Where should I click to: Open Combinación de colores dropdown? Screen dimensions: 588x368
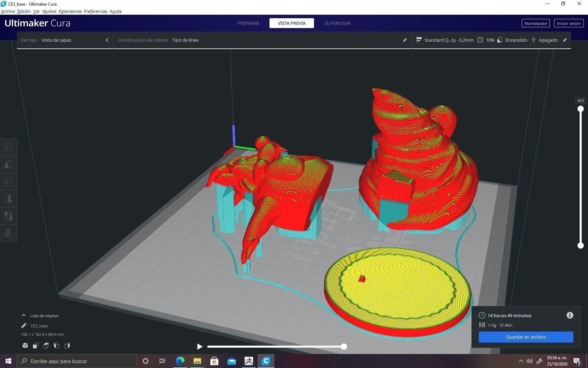tap(262, 40)
